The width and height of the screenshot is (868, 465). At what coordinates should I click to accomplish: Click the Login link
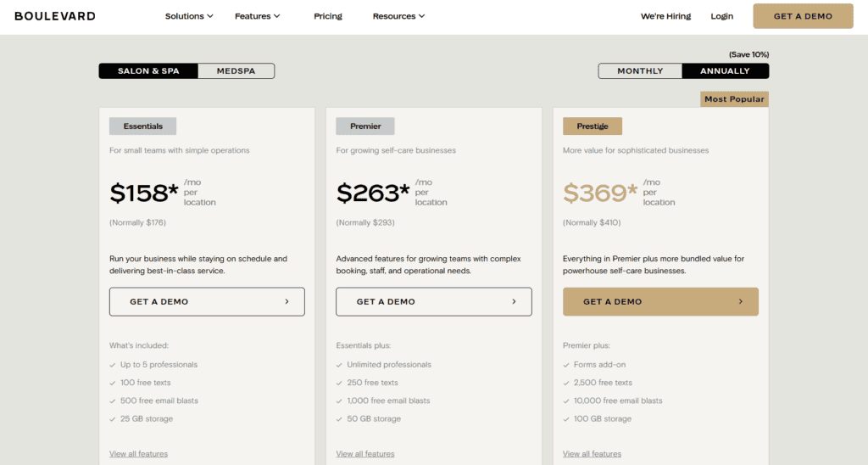click(721, 16)
